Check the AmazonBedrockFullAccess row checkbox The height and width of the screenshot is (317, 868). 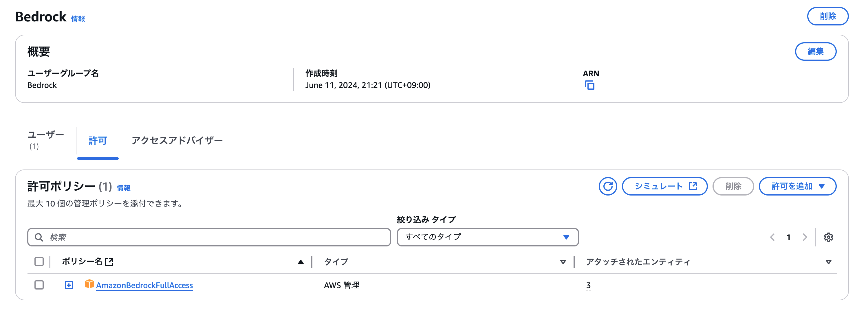pos(39,285)
